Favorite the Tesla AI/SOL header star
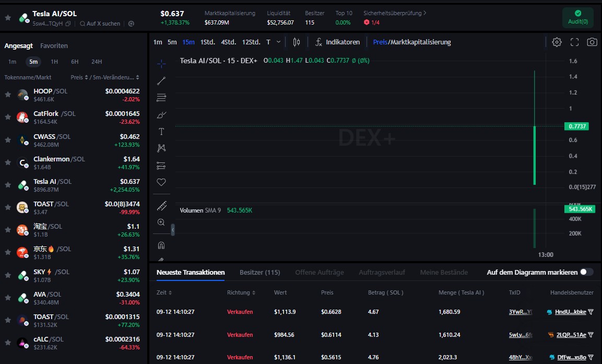 click(x=8, y=18)
